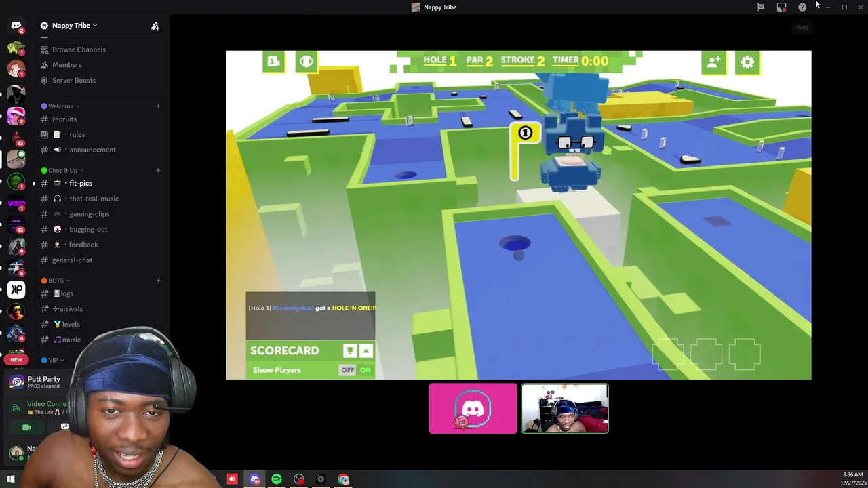Click the trophy icon on Scorecard
Image resolution: width=868 pixels, height=488 pixels.
pyautogui.click(x=350, y=350)
